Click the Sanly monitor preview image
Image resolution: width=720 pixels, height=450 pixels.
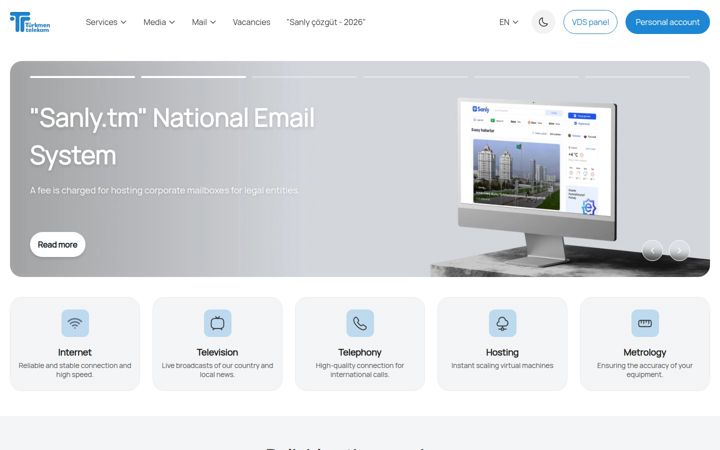pos(537,181)
